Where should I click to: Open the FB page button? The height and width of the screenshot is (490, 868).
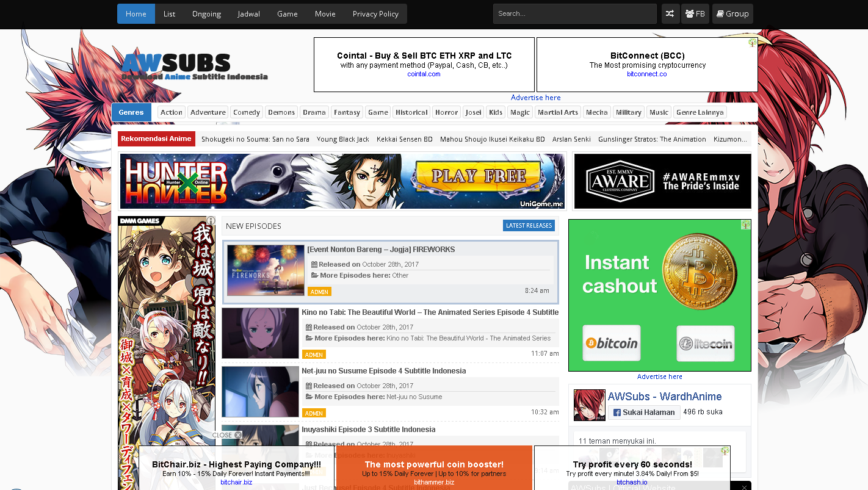(x=695, y=13)
